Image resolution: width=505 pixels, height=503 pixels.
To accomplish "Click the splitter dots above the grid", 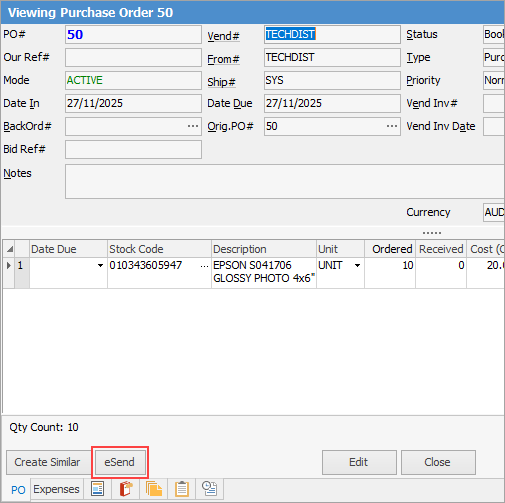I will click(432, 233).
